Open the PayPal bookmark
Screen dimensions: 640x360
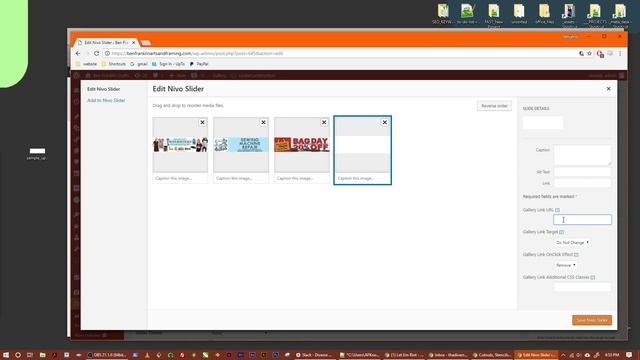pyautogui.click(x=199, y=64)
